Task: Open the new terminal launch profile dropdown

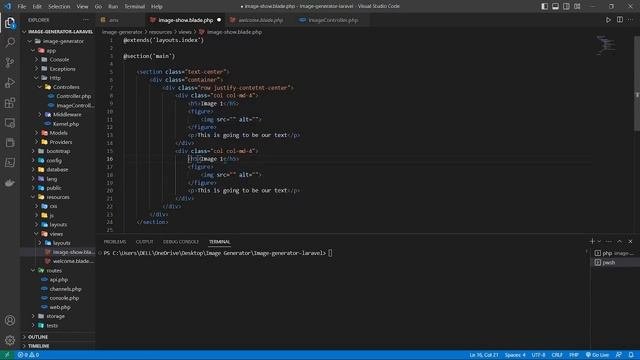Action: 599,242
